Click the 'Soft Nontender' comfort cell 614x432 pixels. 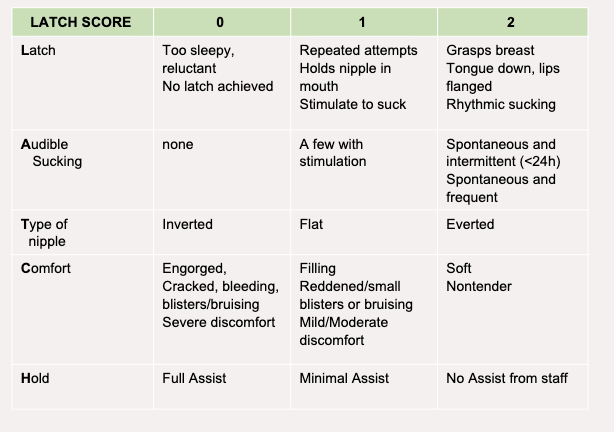click(x=478, y=277)
